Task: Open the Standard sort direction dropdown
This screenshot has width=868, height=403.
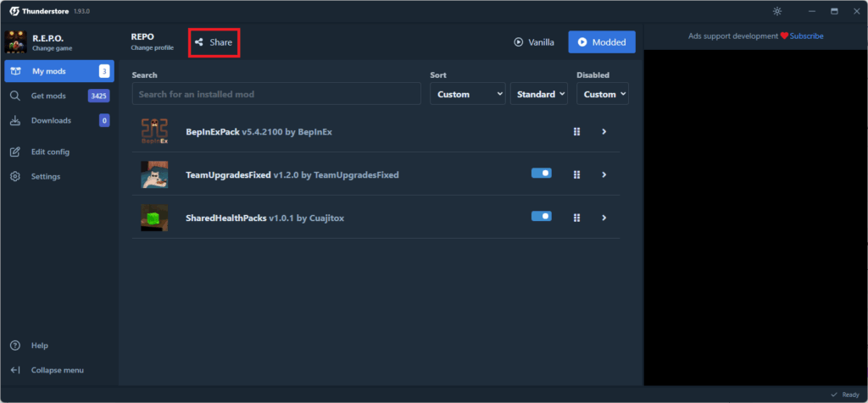Action: pyautogui.click(x=539, y=94)
